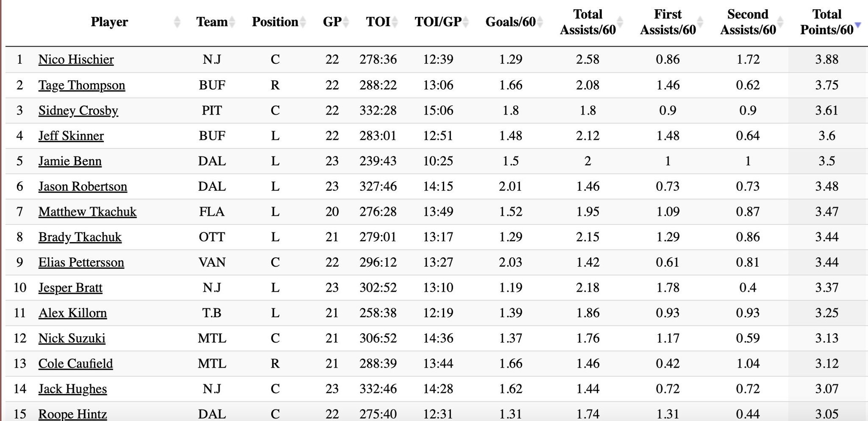The image size is (868, 421).
Task: Open Cole Caufield's player link
Action: pos(75,364)
